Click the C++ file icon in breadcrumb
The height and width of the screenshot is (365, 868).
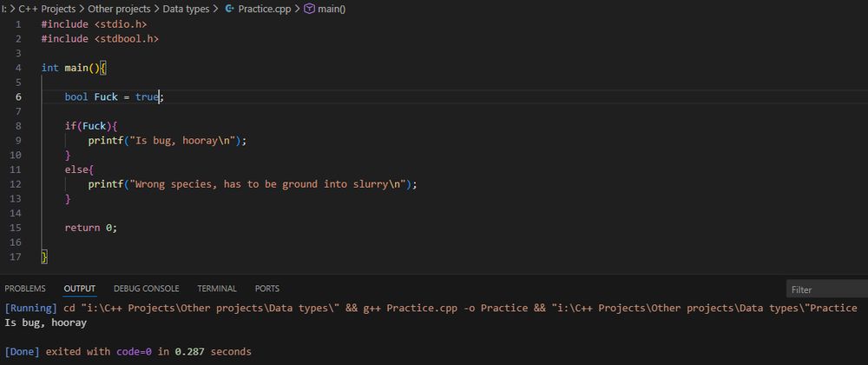point(230,9)
